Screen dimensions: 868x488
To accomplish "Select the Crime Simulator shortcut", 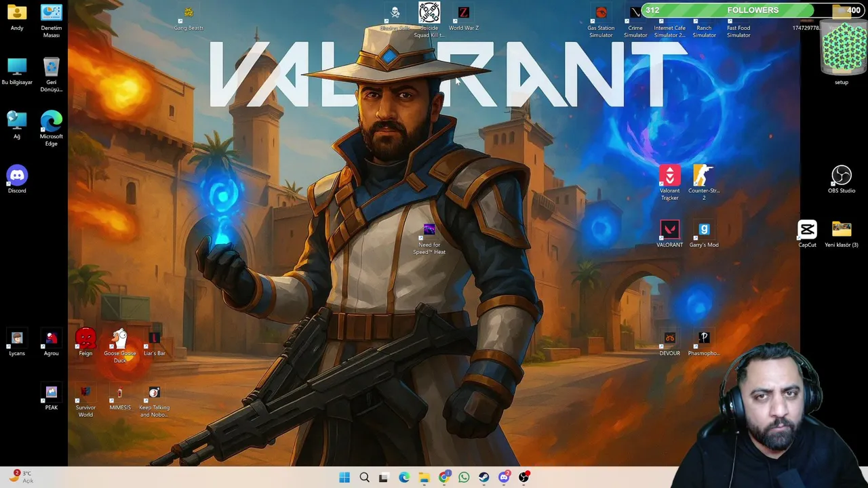I will 635,22.
